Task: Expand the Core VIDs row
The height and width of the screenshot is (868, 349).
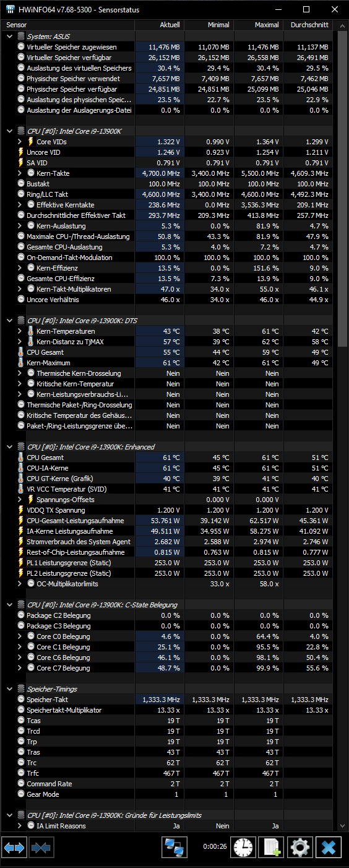Action: tap(20, 142)
